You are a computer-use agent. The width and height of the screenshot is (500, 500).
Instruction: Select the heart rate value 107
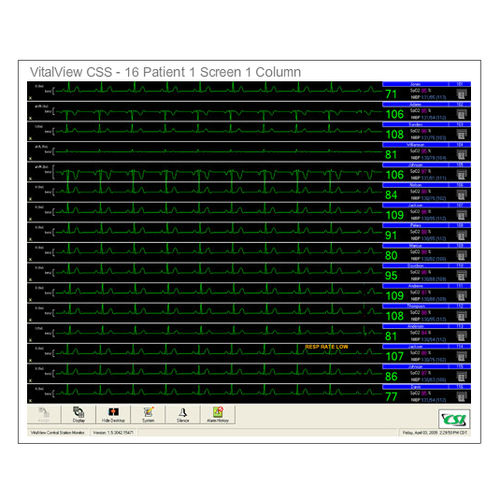tap(395, 357)
